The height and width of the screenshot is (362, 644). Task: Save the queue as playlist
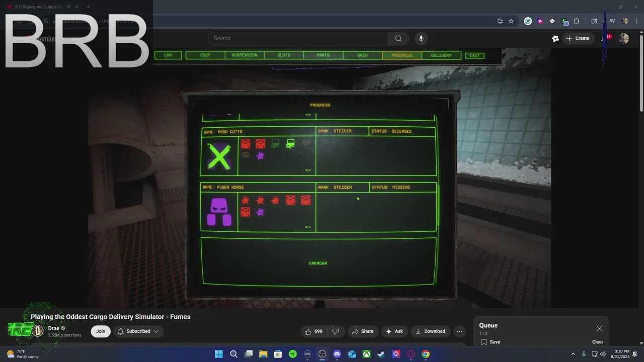point(490,342)
